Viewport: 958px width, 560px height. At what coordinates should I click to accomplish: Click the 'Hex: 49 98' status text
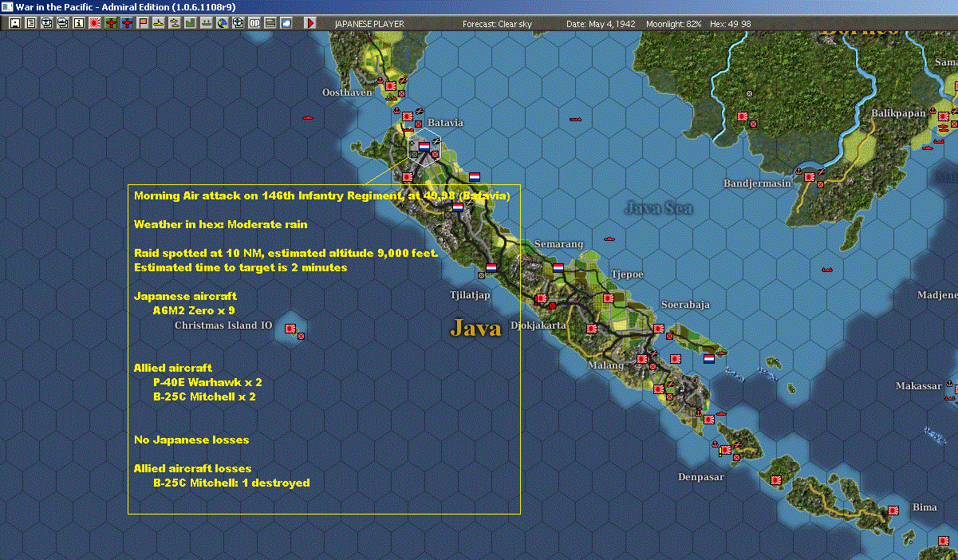pos(730,24)
